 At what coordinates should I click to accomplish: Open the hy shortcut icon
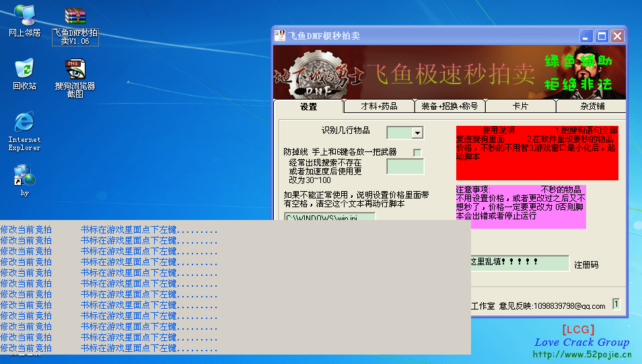click(x=24, y=180)
